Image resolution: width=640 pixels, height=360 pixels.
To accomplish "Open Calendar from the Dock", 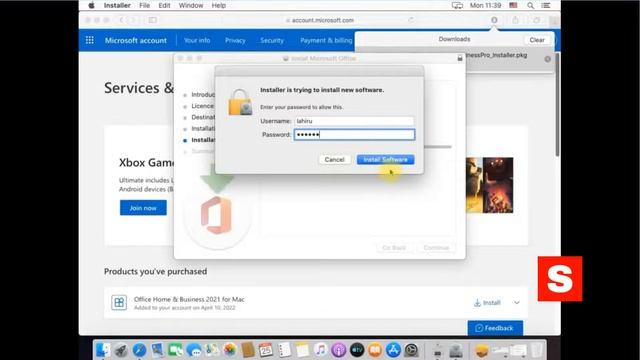I will coord(266,350).
